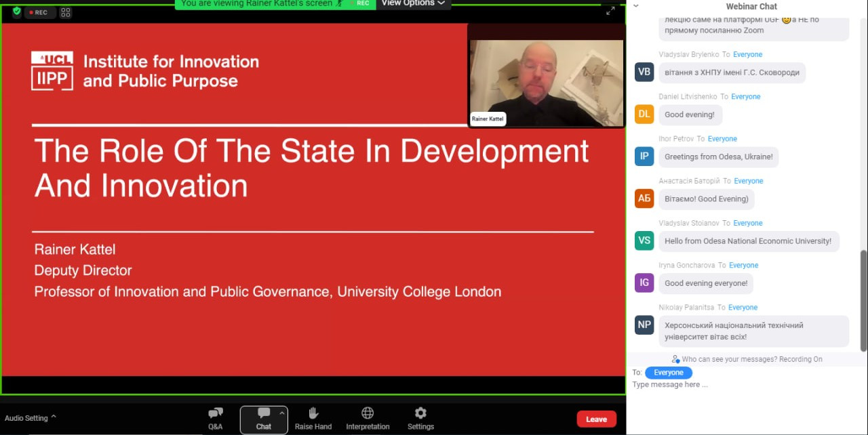
Task: Click the VS avatar of Vladyslav Stoianov
Action: tap(644, 241)
